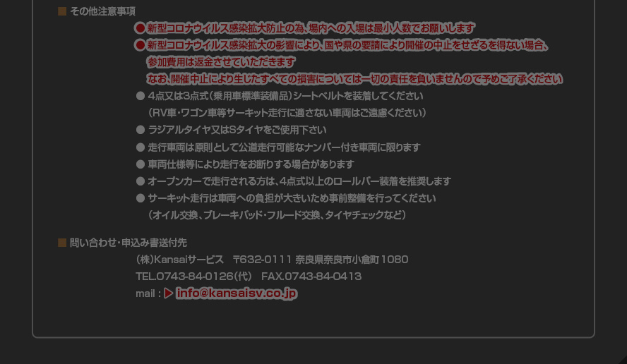Screen dimensions: 627x364
Task: Click the brown square beside その他注意事項
Action: [x=62, y=11]
